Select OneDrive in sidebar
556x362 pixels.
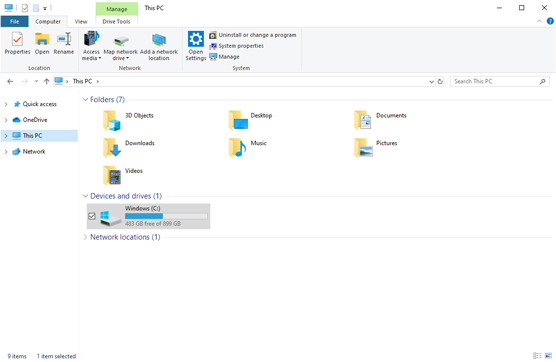click(35, 120)
